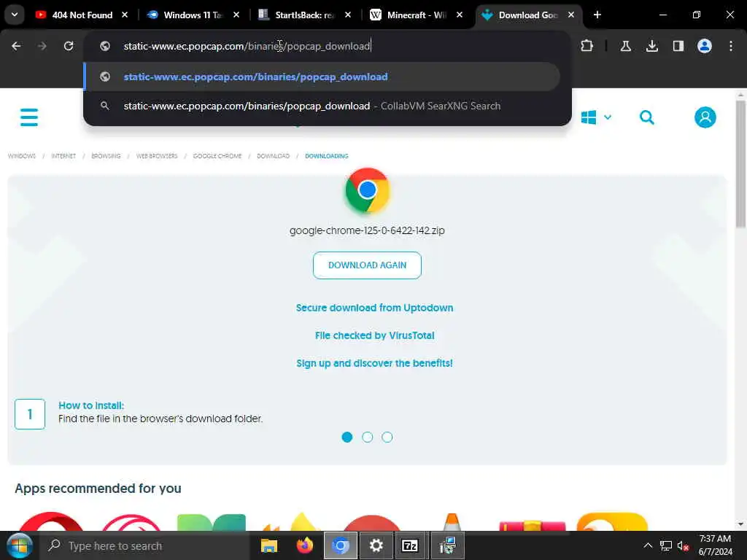The width and height of the screenshot is (747, 560).
Task: Open Chrome Labs flask icon
Action: [626, 46]
